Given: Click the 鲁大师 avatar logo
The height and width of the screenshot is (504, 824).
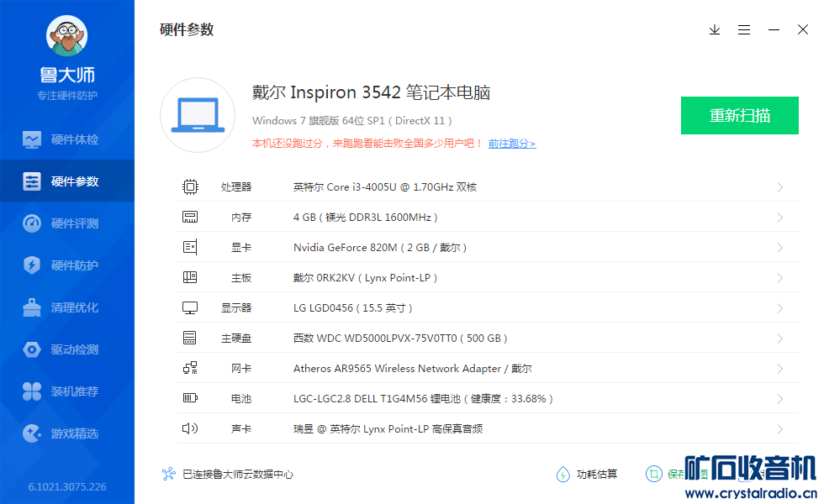Looking at the screenshot, I should (66, 35).
